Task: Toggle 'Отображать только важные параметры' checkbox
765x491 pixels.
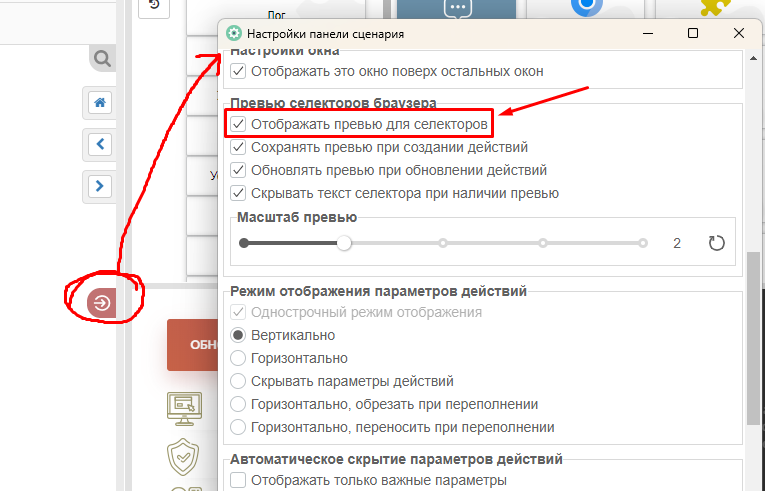Action: [x=238, y=480]
